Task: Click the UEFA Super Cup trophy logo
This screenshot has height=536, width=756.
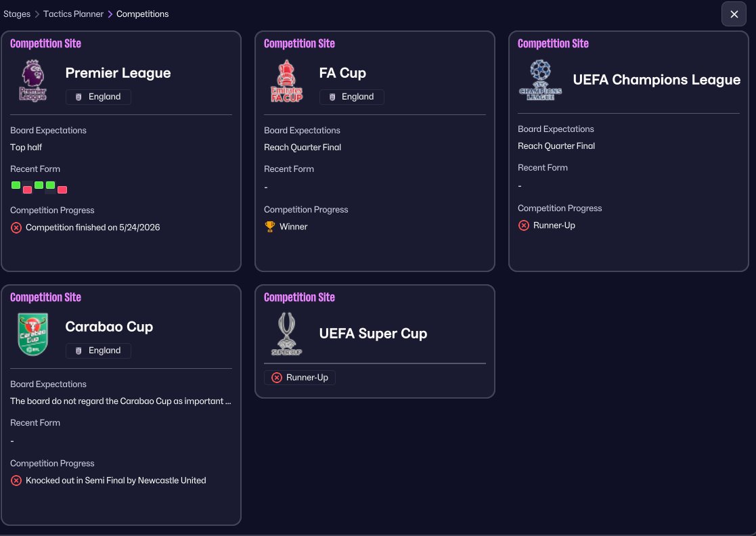Action: (x=286, y=334)
